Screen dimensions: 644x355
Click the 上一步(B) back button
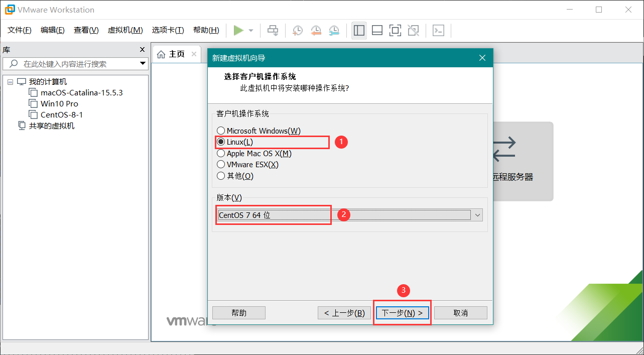(344, 313)
